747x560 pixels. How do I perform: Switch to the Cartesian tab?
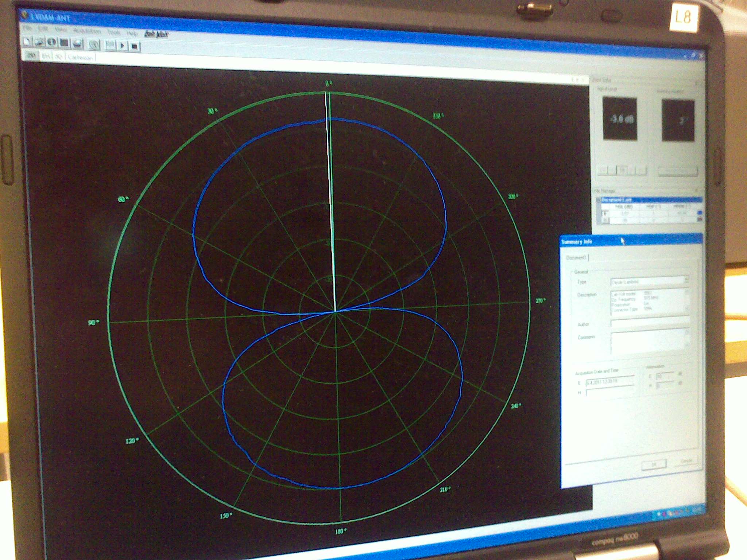(x=80, y=57)
